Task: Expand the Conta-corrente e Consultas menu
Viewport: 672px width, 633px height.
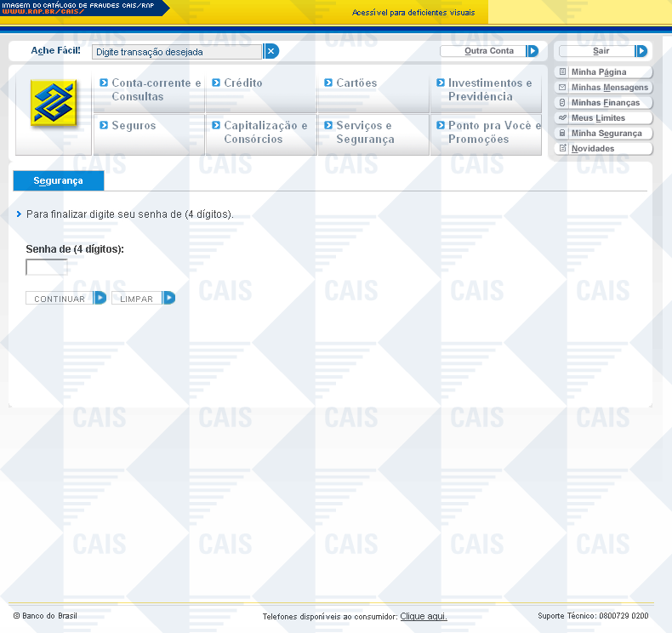Action: tap(150, 89)
